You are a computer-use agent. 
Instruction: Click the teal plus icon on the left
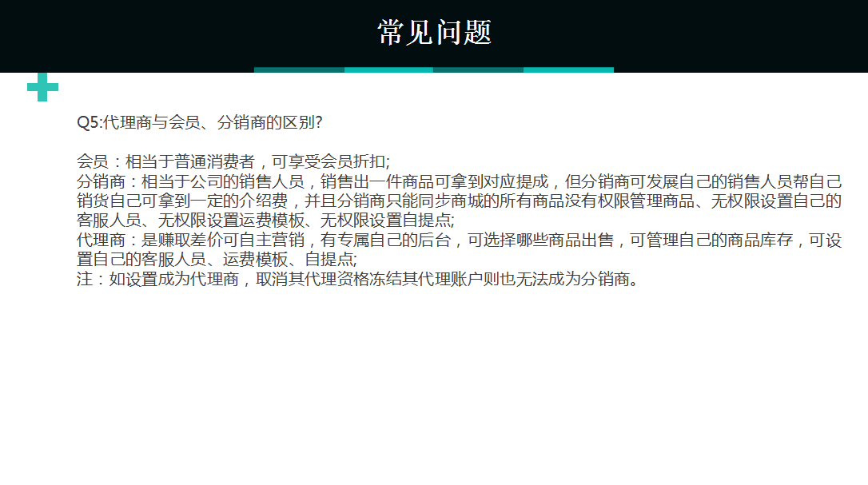click(x=42, y=86)
